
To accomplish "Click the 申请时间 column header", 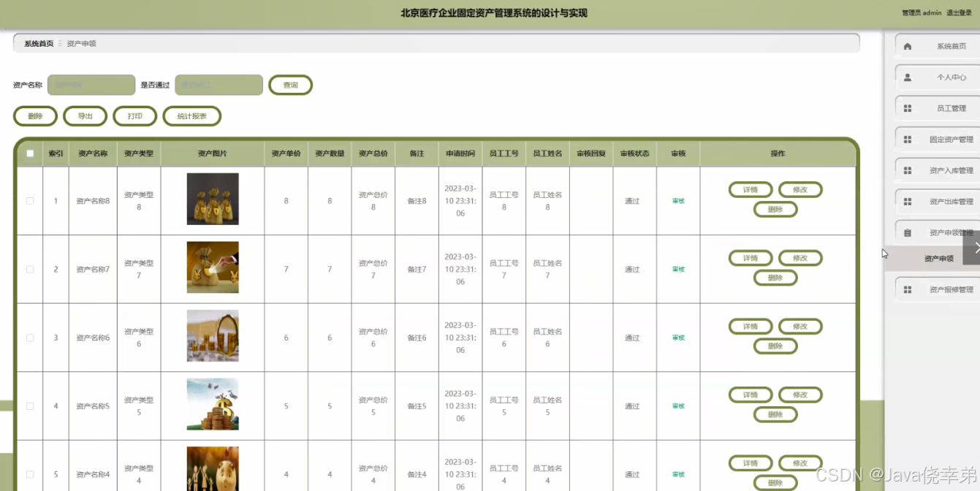I will 460,153.
